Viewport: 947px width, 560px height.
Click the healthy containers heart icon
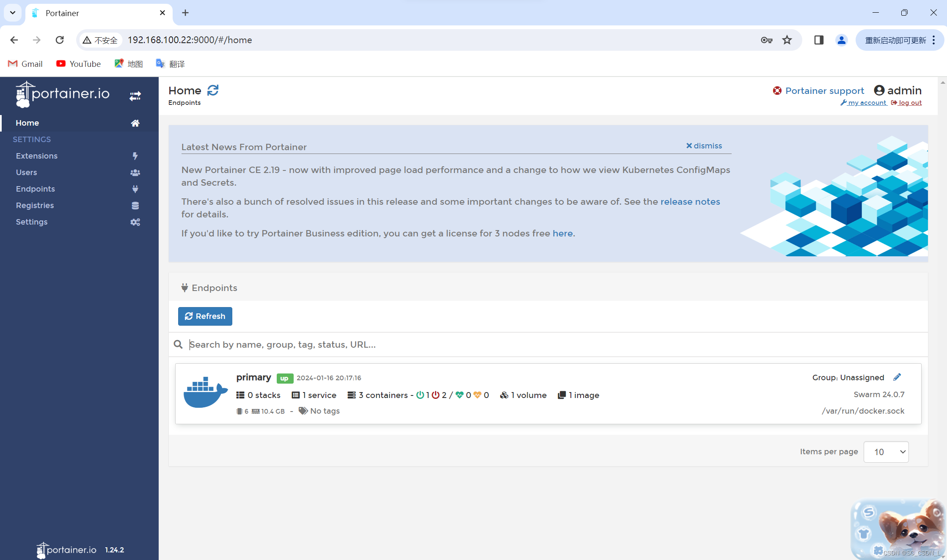[x=460, y=395]
